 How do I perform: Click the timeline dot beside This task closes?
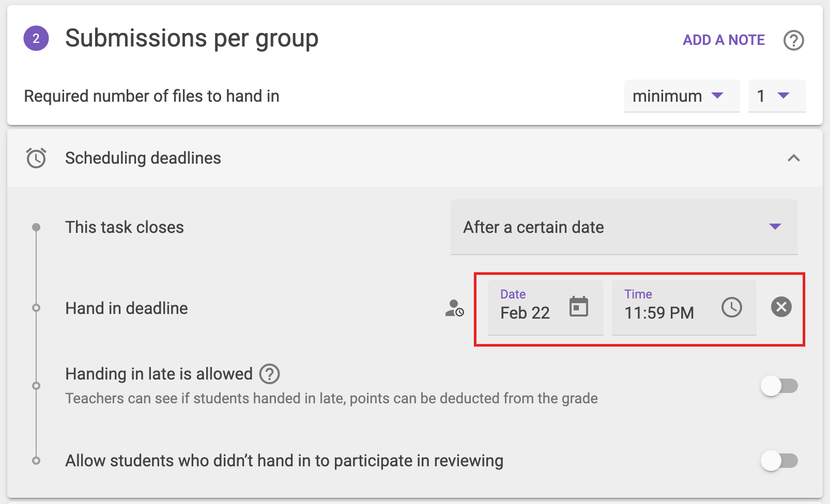pos(36,227)
